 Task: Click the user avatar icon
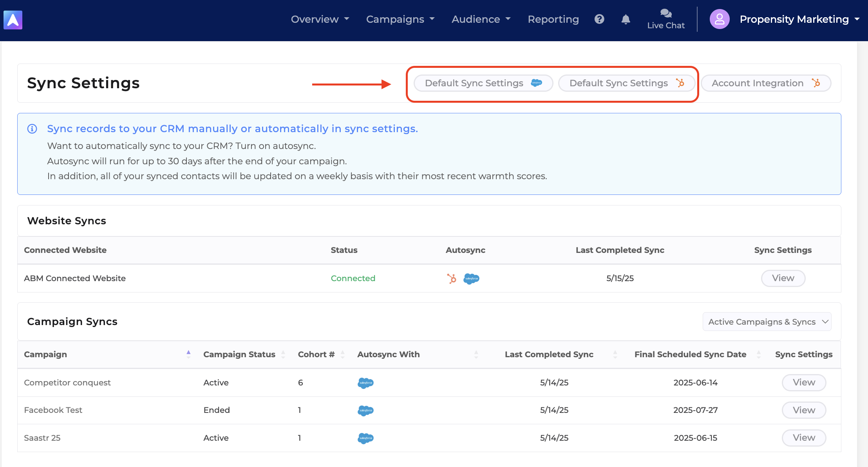coord(720,19)
